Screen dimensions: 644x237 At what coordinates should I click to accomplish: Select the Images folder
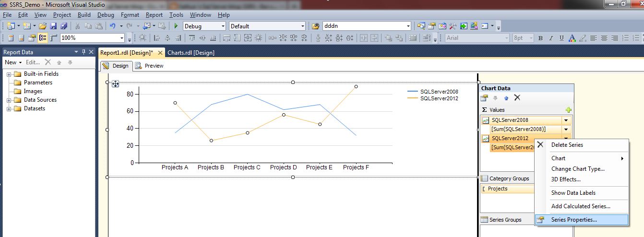(x=28, y=91)
